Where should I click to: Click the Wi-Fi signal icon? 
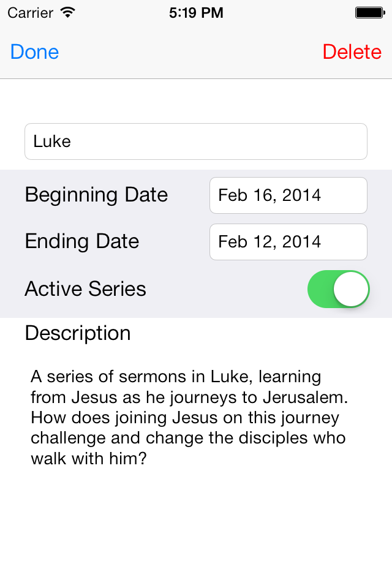[68, 12]
